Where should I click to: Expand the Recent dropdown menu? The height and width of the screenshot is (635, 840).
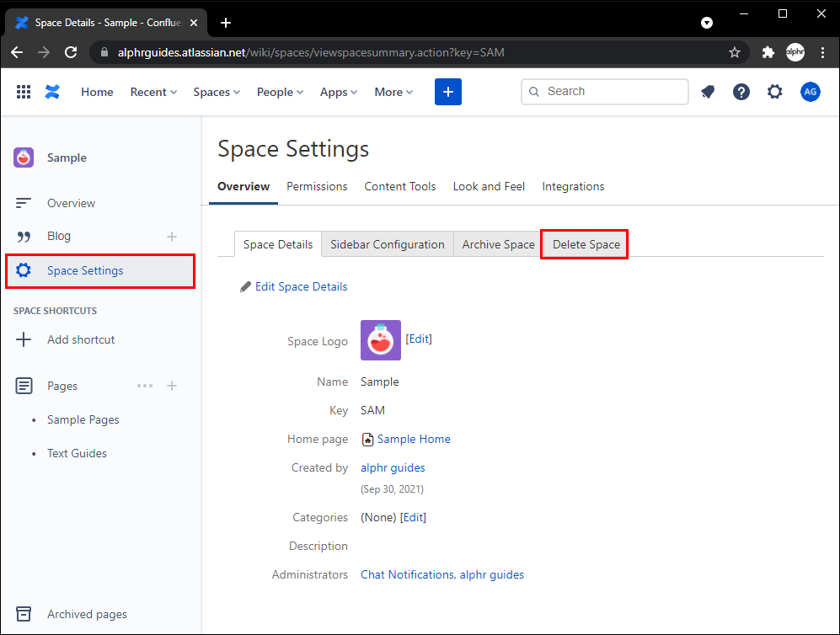(x=153, y=92)
